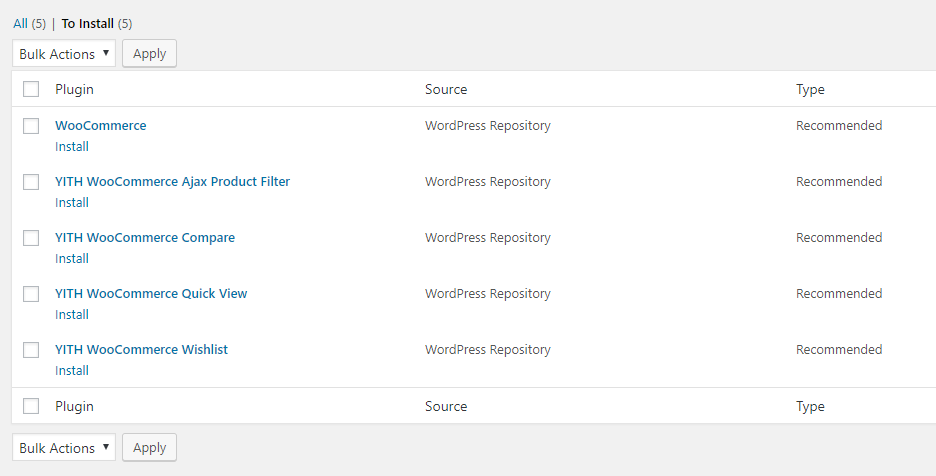Click the bottom Apply button
The width and height of the screenshot is (936, 476).
tap(149, 448)
